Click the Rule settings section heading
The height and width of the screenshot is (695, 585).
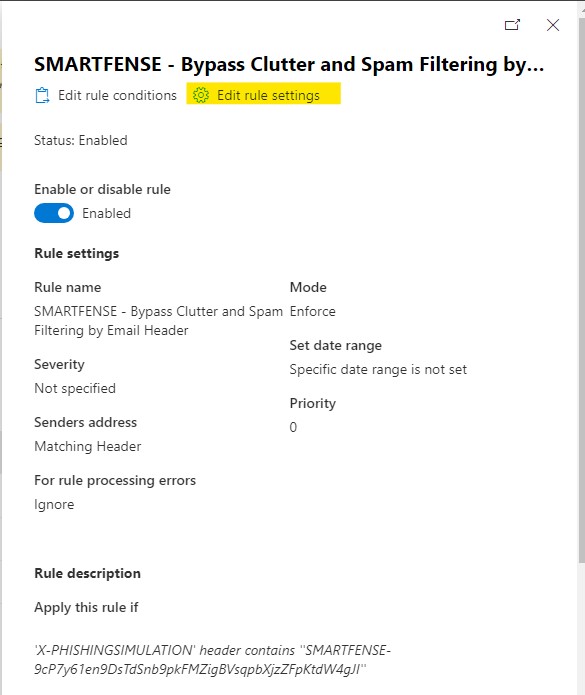click(x=77, y=254)
